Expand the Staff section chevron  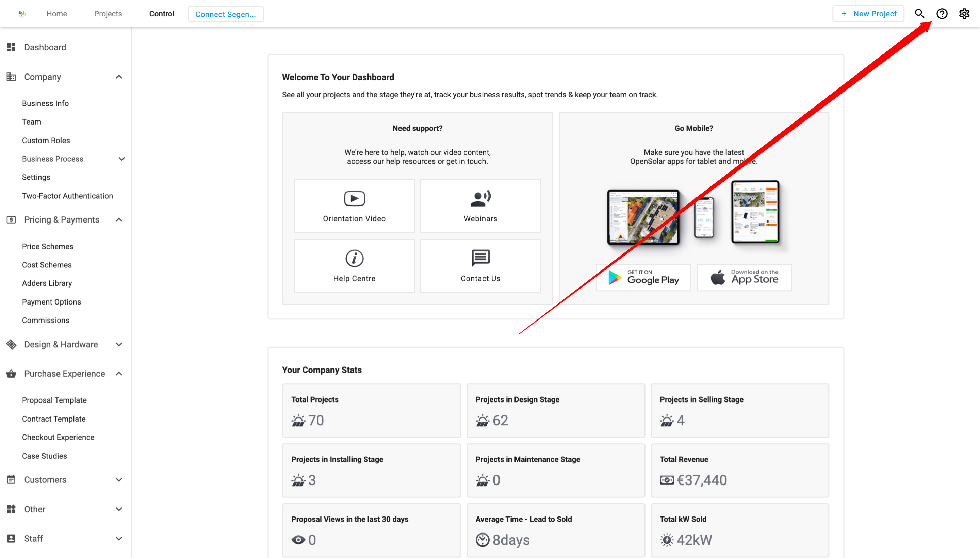click(x=119, y=539)
